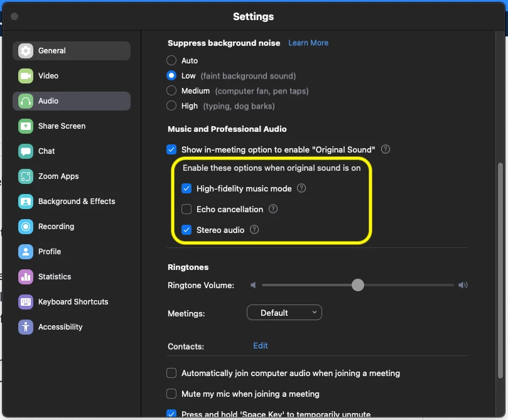Toggle Show in-meeting Original Sound option checkbox
The width and height of the screenshot is (508, 420).
pos(171,149)
